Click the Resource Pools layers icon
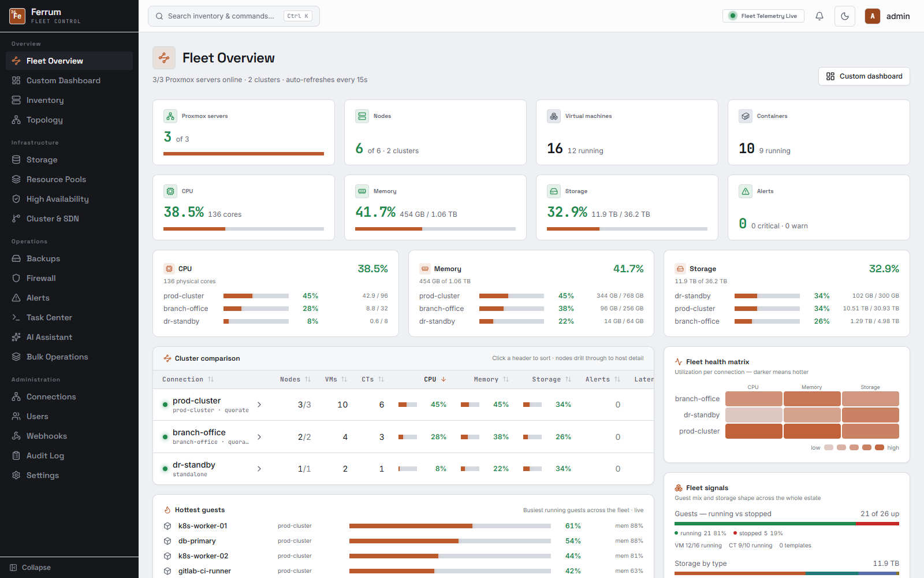This screenshot has width=924, height=578. point(16,179)
